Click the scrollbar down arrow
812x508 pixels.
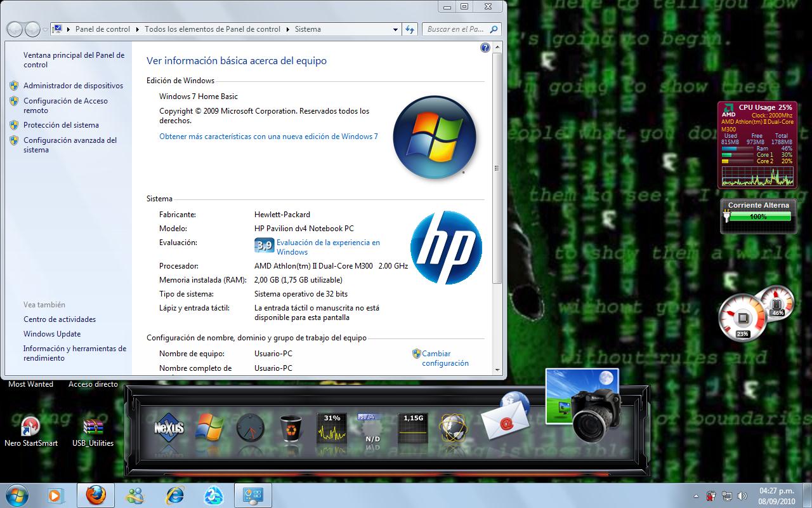click(498, 370)
